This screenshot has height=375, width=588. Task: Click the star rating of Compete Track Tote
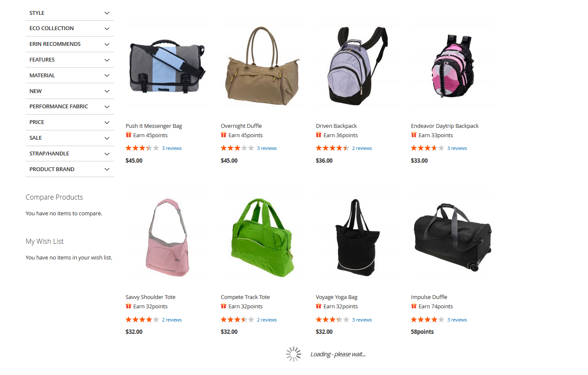coord(237,319)
